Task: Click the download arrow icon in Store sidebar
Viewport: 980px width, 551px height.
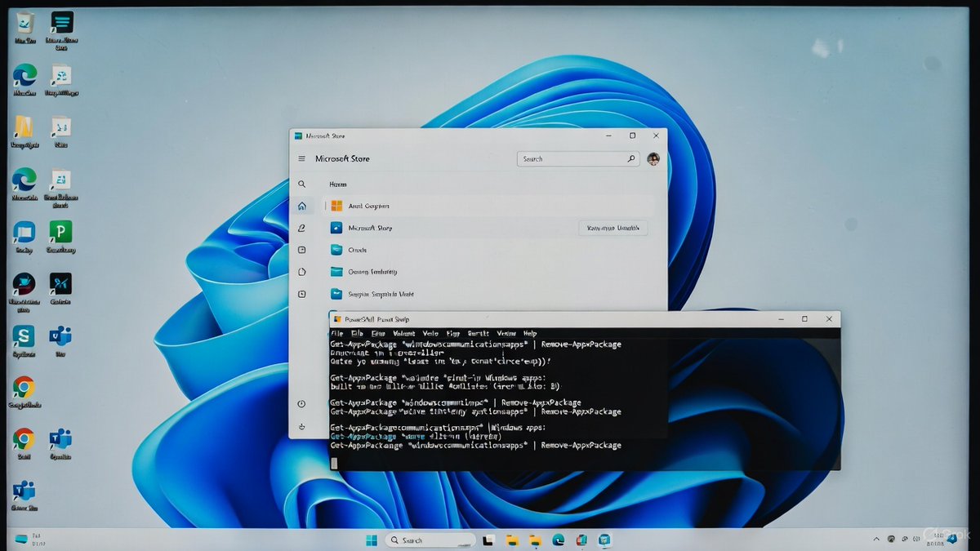Action: coord(301,425)
